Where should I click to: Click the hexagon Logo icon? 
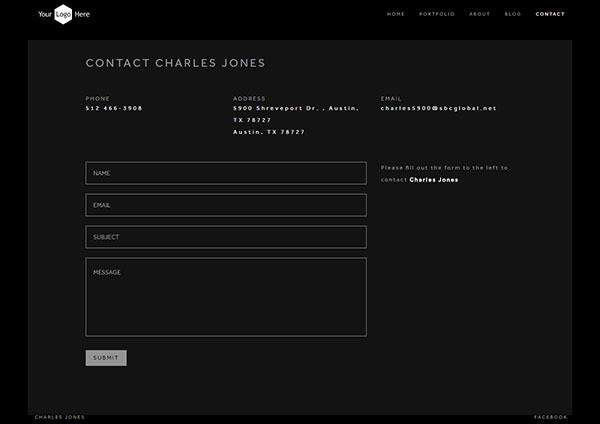tap(63, 14)
